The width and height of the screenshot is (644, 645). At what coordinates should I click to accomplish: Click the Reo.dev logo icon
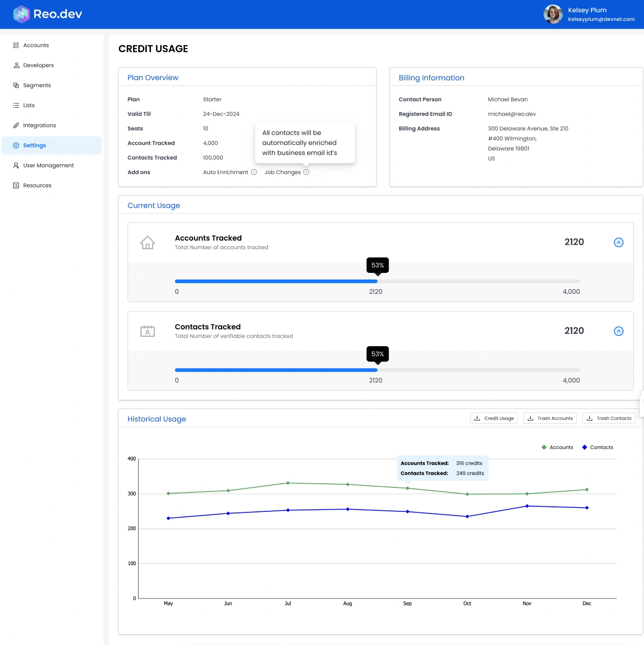22,14
